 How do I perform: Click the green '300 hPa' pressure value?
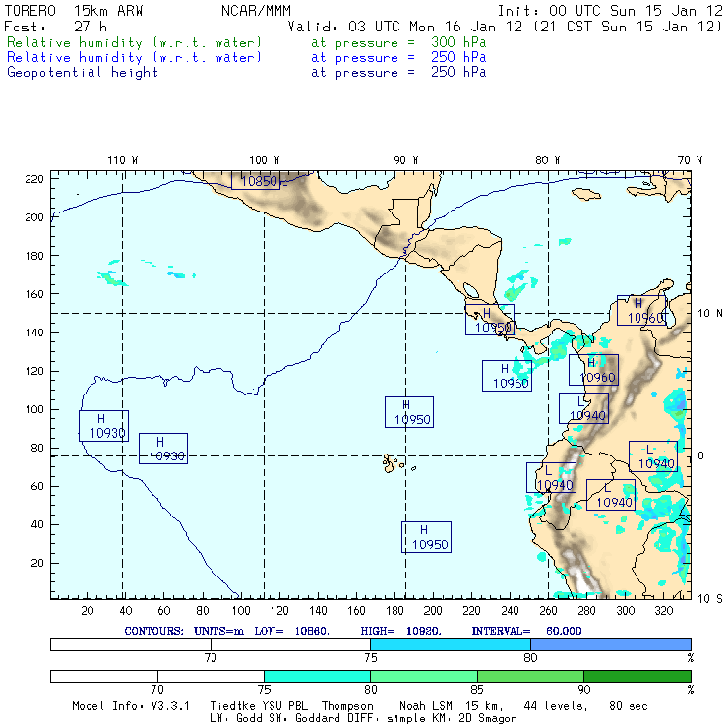tap(458, 42)
